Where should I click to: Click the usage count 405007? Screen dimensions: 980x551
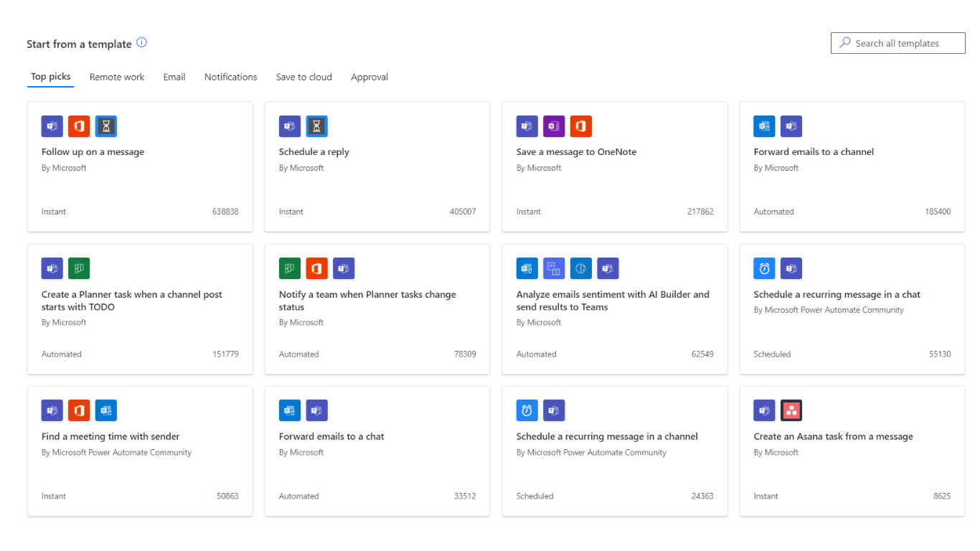click(463, 212)
